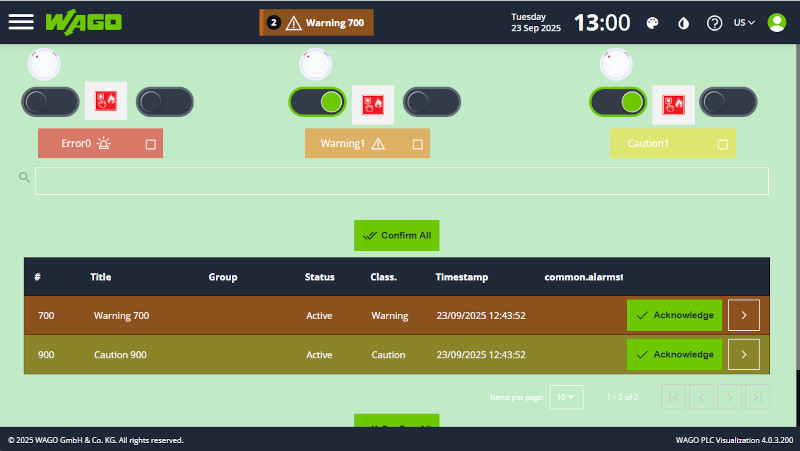This screenshot has width=800, height=451.
Task: Turn off the green switch above Warning1
Action: 317,102
